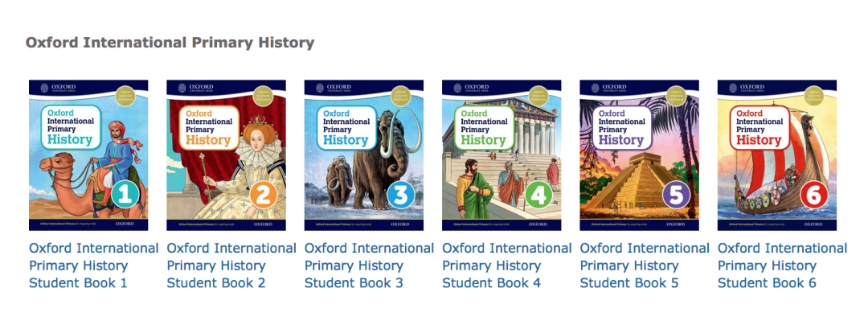The width and height of the screenshot is (868, 313).
Task: Follow the Oxford International Primary History Student Book 1 link
Action: pos(94,266)
